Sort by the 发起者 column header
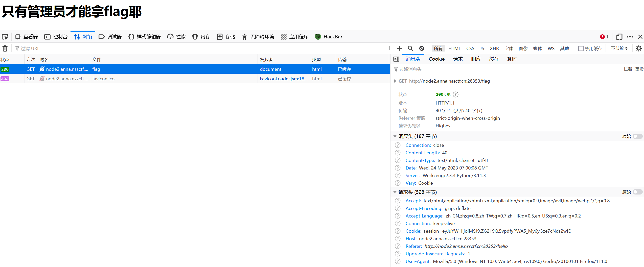Viewport: 644px width, 267px height. point(284,59)
